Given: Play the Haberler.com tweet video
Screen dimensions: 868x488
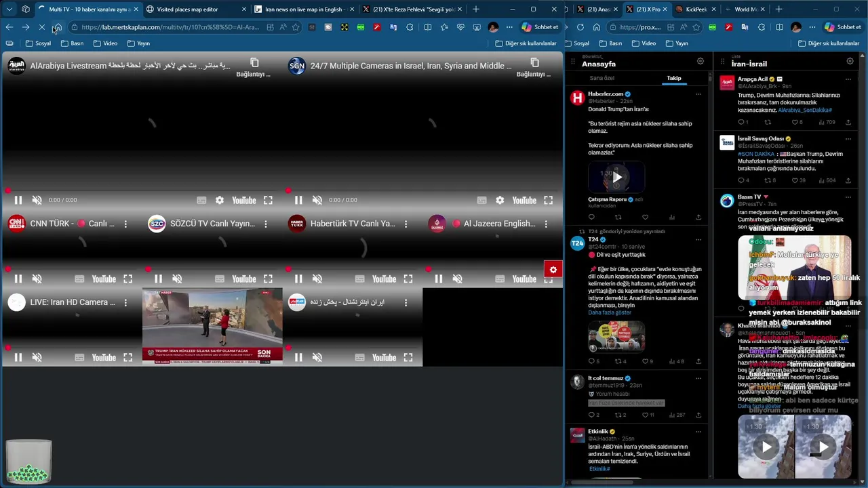Looking at the screenshot, I should (616, 178).
